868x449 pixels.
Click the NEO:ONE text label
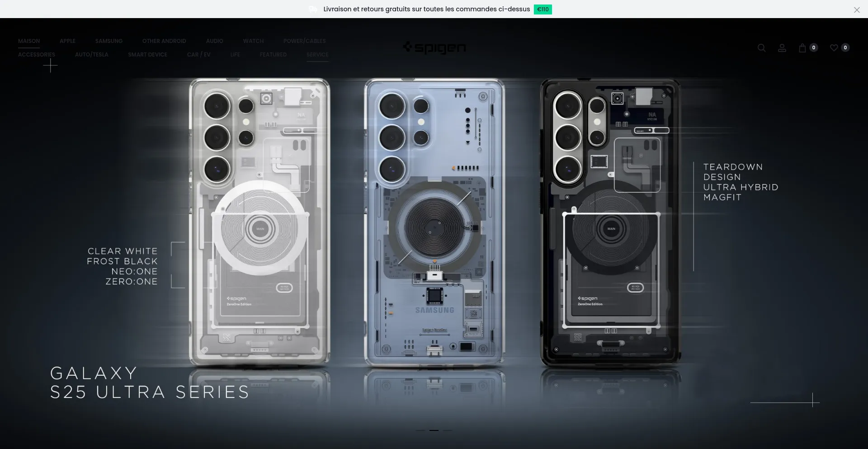point(135,271)
